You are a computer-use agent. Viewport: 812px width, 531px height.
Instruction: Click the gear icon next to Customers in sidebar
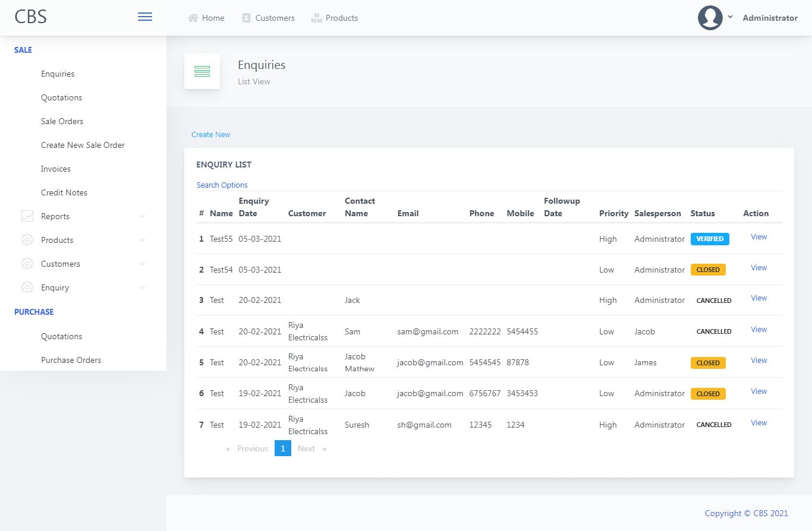(x=27, y=264)
